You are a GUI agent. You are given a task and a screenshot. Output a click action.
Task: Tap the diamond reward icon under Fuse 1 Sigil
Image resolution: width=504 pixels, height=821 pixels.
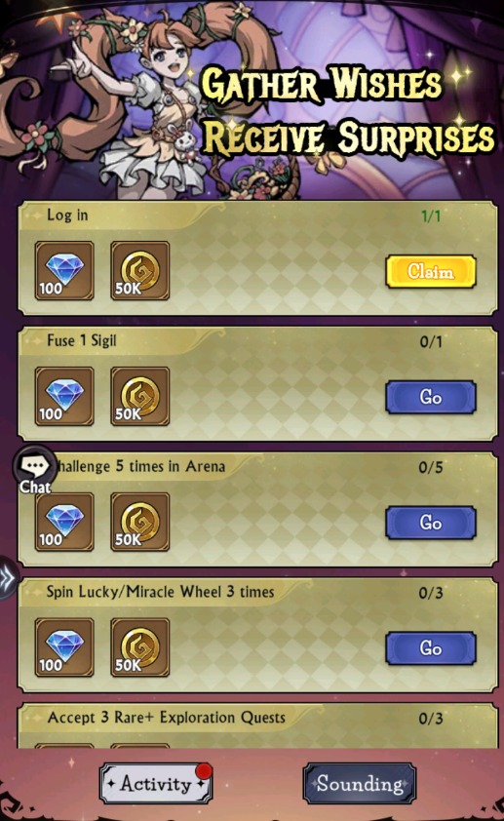[x=64, y=397]
